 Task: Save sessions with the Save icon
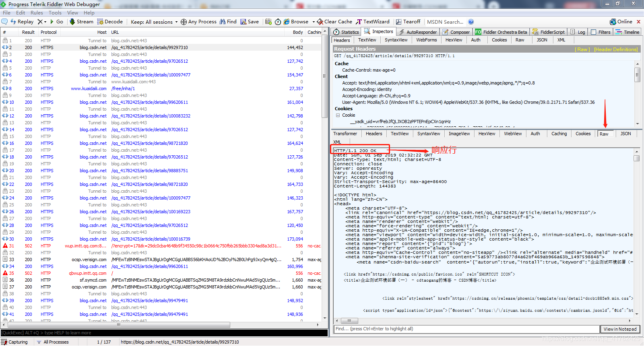[x=250, y=22]
